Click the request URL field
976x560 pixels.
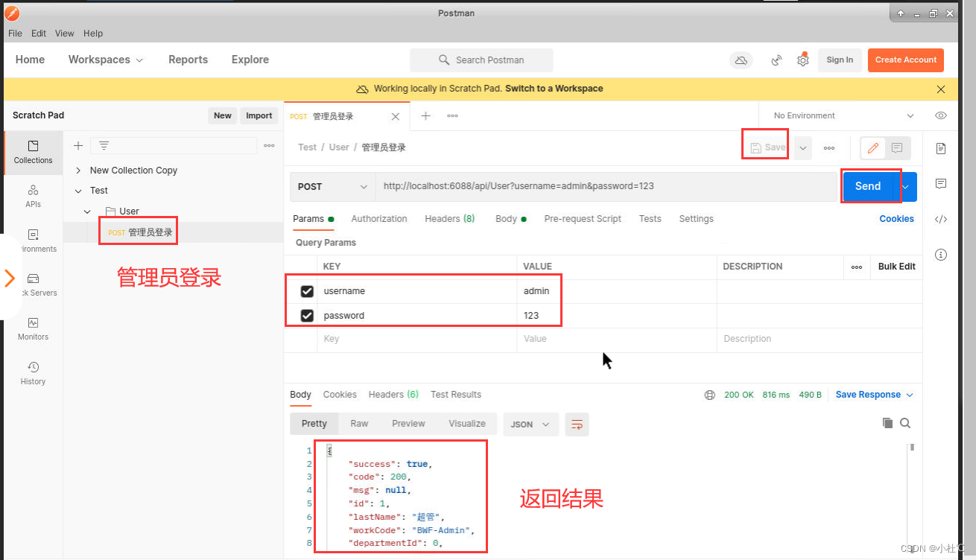(606, 187)
